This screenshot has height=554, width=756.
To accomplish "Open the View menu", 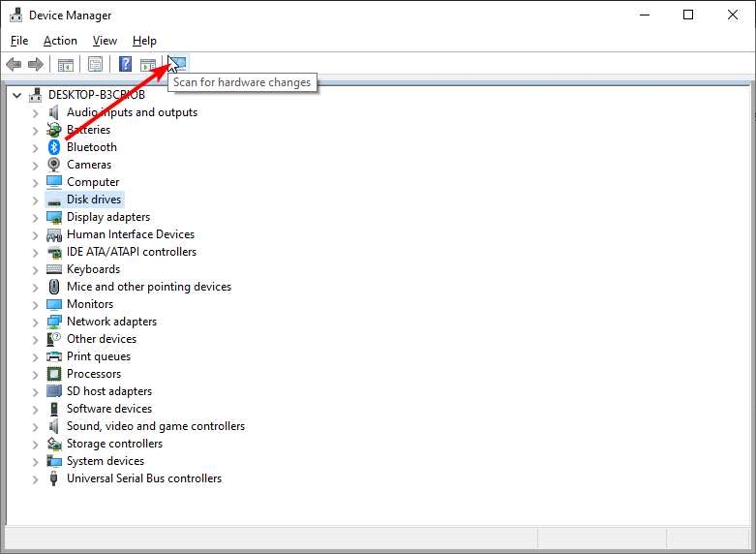I will 105,41.
